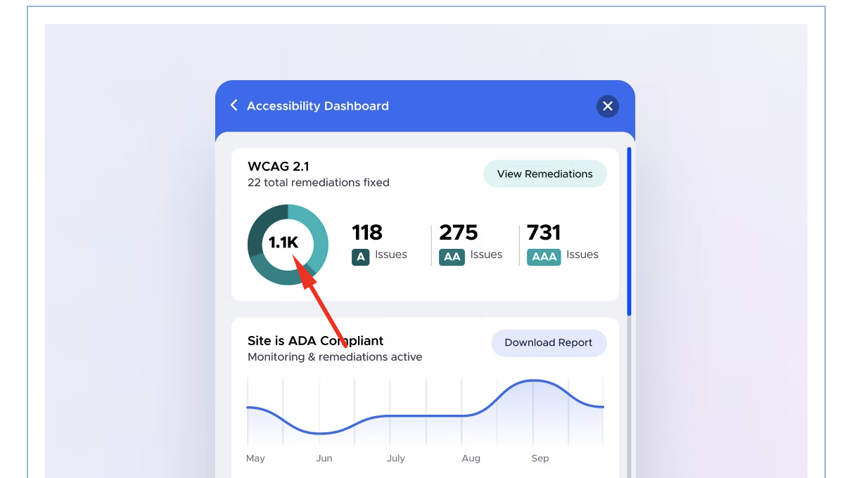Select the Jun label on chart axis
The height and width of the screenshot is (478, 868).
[x=324, y=458]
